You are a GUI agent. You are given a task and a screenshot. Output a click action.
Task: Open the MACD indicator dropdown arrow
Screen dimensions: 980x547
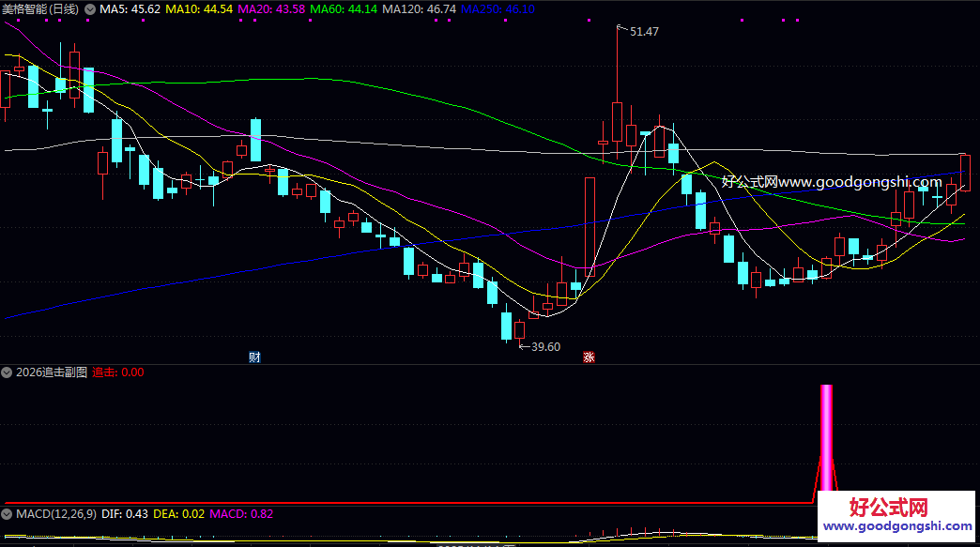click(7, 514)
